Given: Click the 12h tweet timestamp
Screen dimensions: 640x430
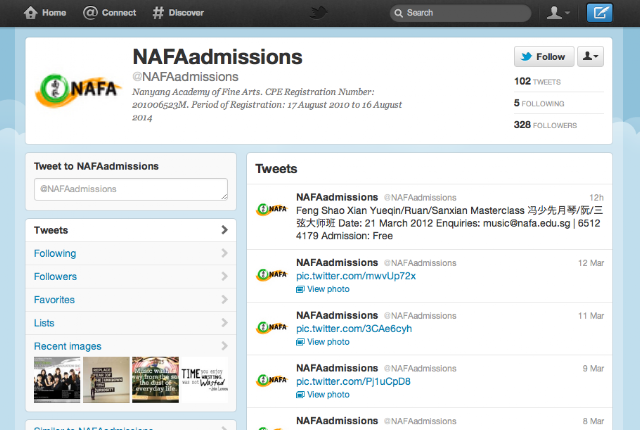Looking at the screenshot, I should point(596,197).
